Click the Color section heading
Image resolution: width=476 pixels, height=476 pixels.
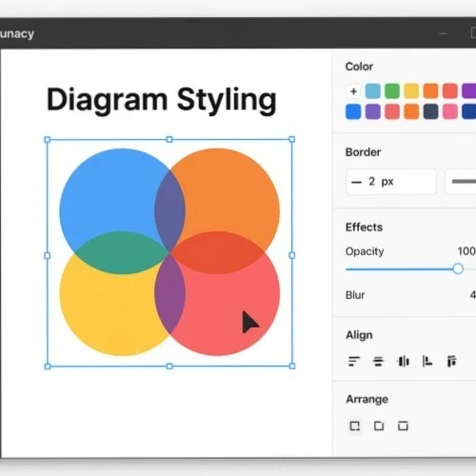359,67
